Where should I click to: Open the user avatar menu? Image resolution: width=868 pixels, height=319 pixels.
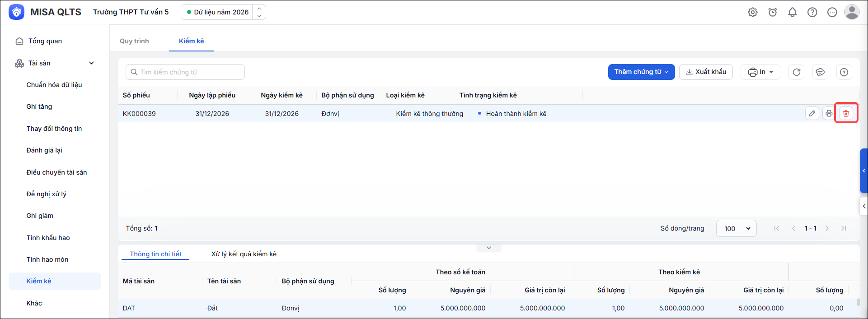[x=852, y=12]
